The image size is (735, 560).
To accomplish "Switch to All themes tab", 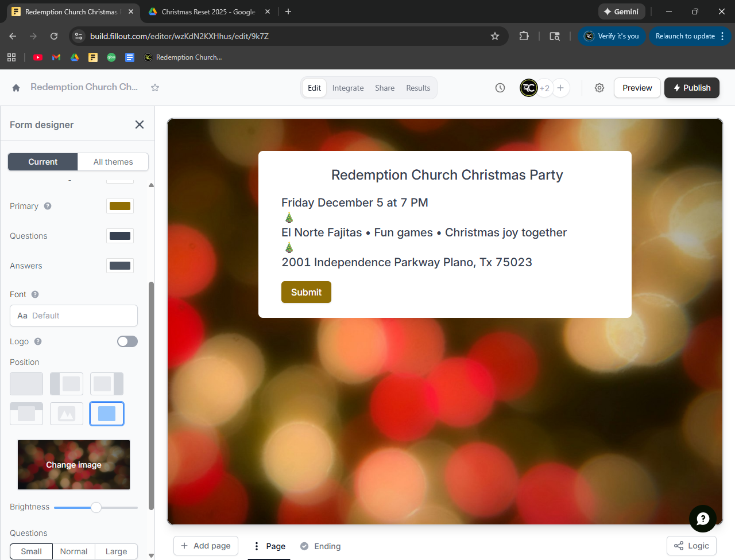I will 113,162.
